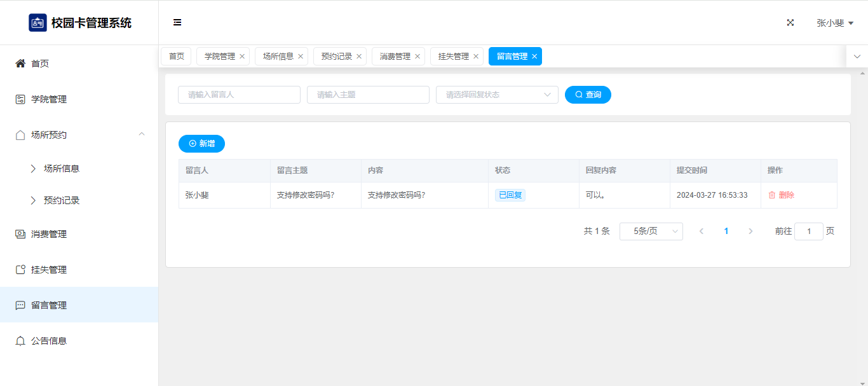Close the 留言管理 active tab
The image size is (868, 386).
pos(534,57)
